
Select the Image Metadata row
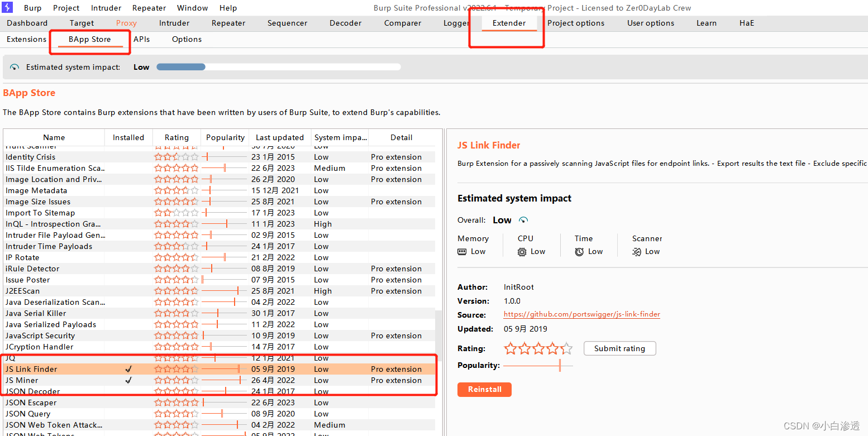click(219, 190)
